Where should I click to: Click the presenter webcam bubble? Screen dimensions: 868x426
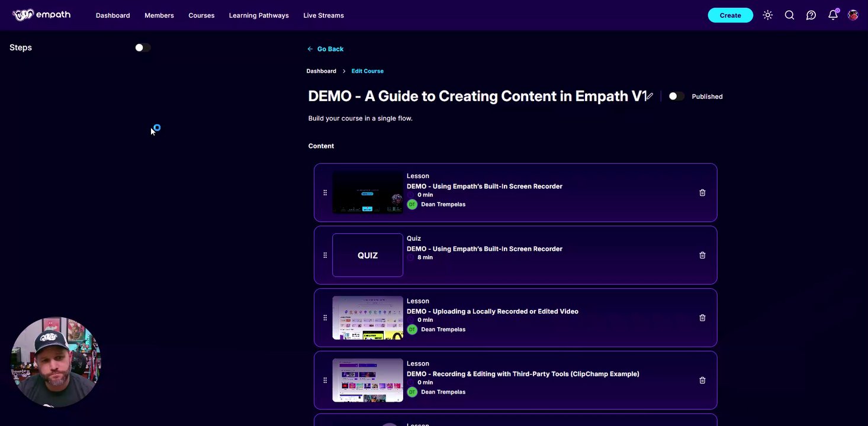tap(56, 362)
